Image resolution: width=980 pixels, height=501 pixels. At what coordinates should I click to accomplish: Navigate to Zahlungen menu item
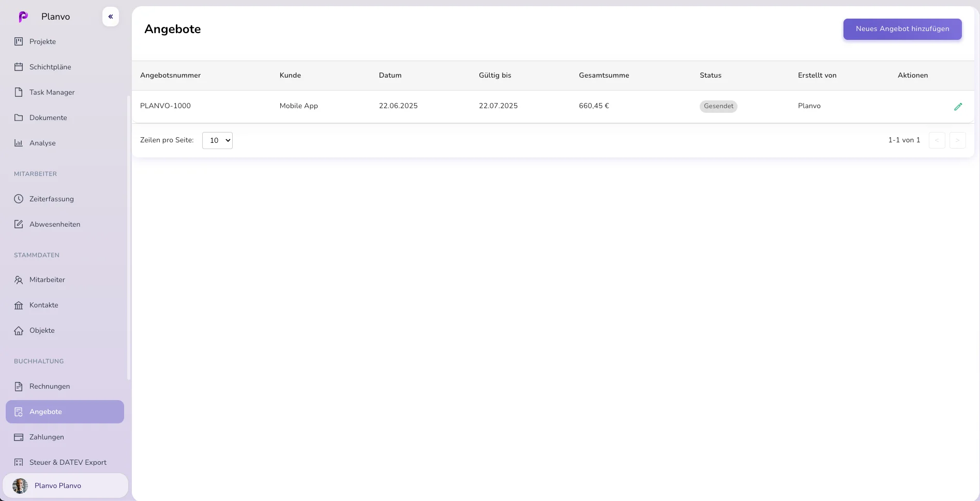click(x=47, y=437)
